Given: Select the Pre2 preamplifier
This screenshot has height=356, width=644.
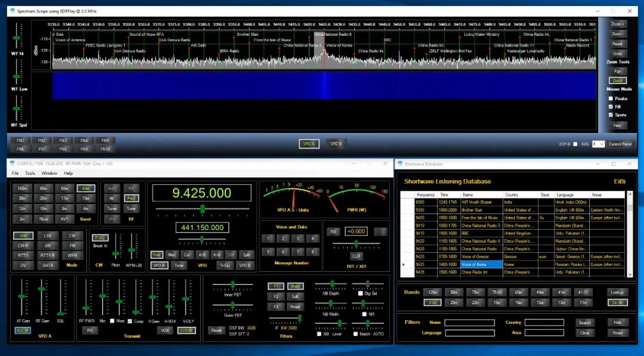Looking at the screenshot, I should [x=132, y=199].
